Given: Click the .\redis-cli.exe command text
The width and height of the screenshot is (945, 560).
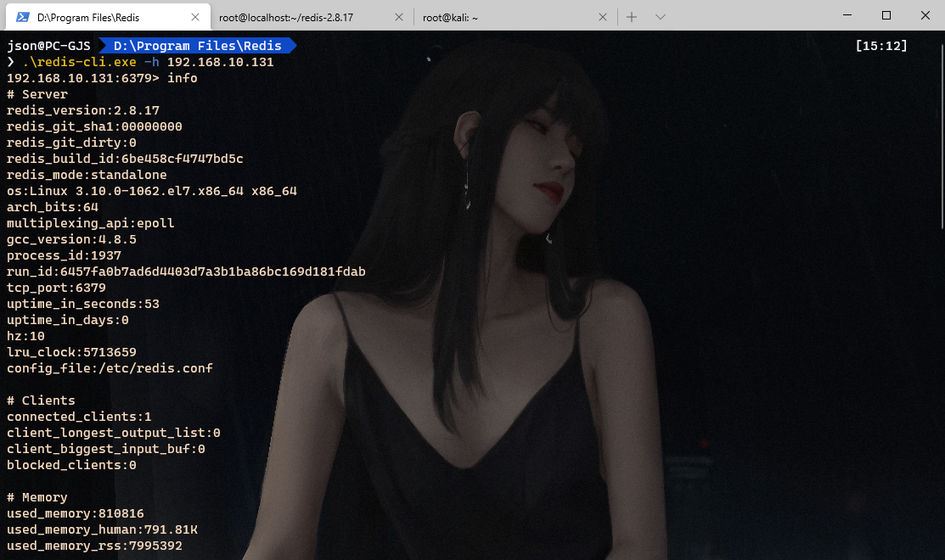Looking at the screenshot, I should coord(80,62).
